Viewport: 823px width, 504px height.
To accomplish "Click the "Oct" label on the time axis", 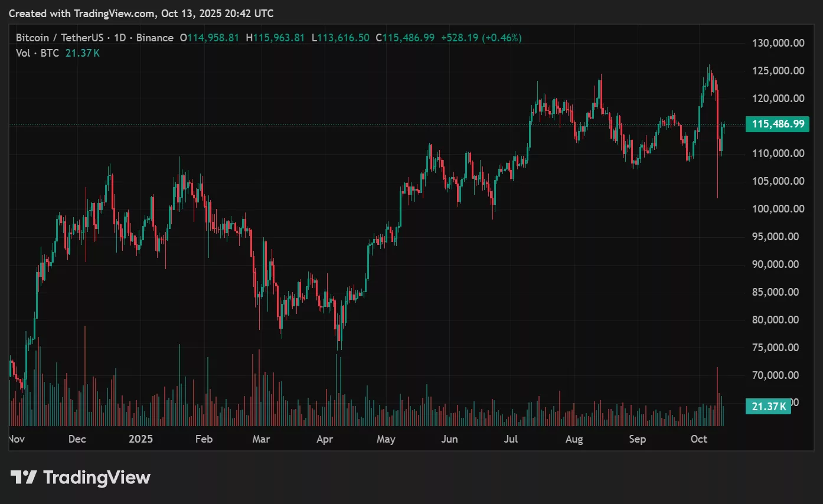I will [x=699, y=439].
